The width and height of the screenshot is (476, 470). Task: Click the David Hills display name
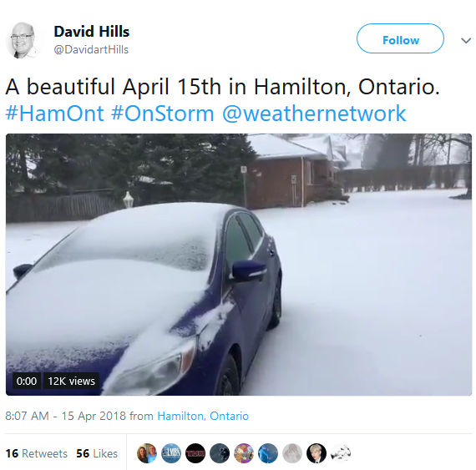click(91, 32)
